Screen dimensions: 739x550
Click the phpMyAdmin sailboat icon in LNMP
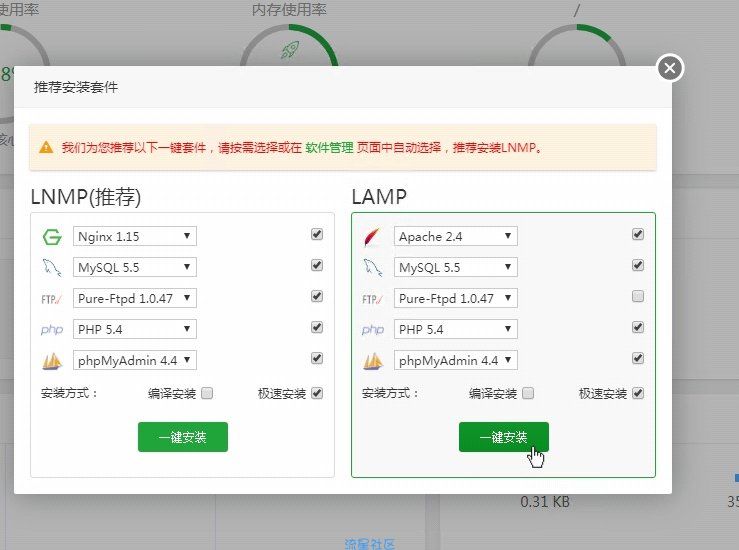tap(52, 361)
